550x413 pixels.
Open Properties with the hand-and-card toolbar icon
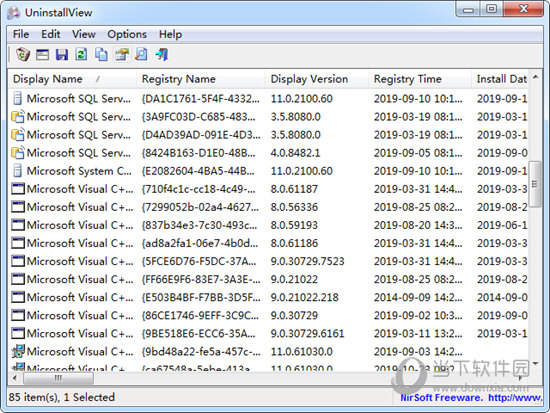pyautogui.click(x=122, y=54)
